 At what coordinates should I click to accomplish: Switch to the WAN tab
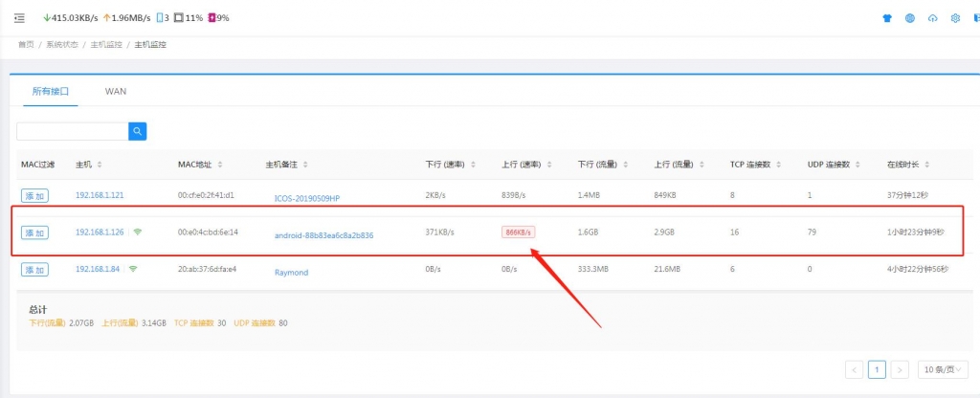[116, 91]
